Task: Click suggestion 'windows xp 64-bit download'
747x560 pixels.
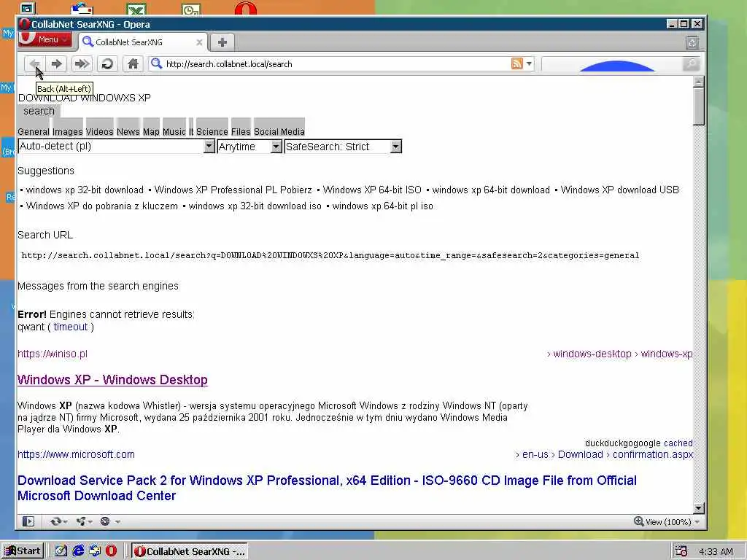Action: click(x=491, y=190)
